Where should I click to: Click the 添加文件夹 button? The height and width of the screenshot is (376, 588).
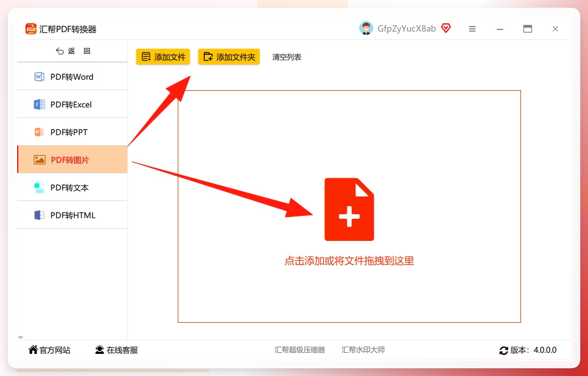[x=229, y=56]
